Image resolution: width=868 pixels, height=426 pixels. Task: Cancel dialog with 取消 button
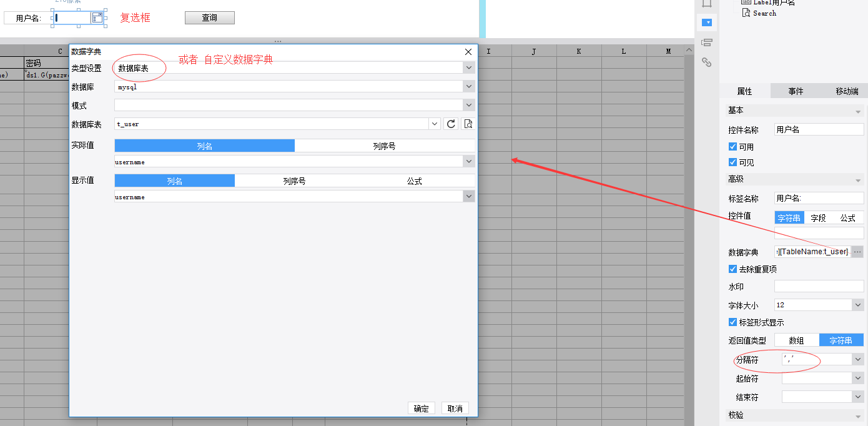tap(455, 409)
